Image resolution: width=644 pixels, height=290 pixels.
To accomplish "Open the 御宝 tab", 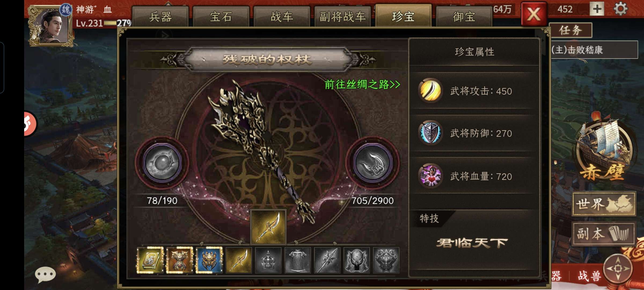I will click(464, 17).
